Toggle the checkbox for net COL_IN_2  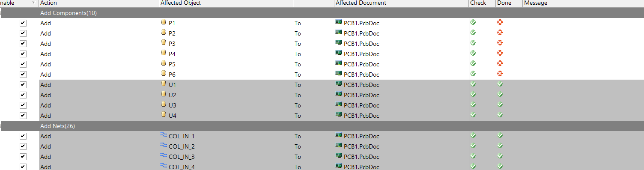tap(23, 146)
